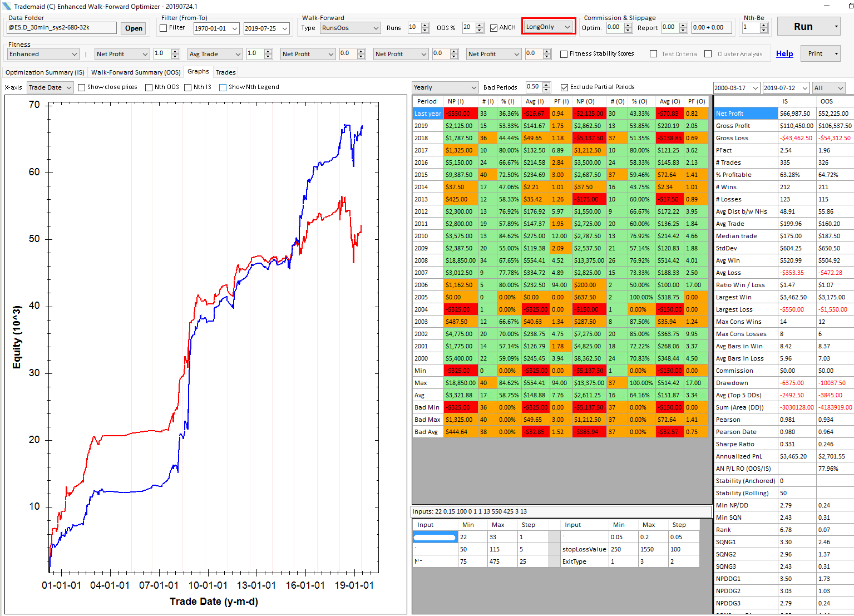854x616 pixels.
Task: Click the Data Folder path field
Action: [61, 28]
